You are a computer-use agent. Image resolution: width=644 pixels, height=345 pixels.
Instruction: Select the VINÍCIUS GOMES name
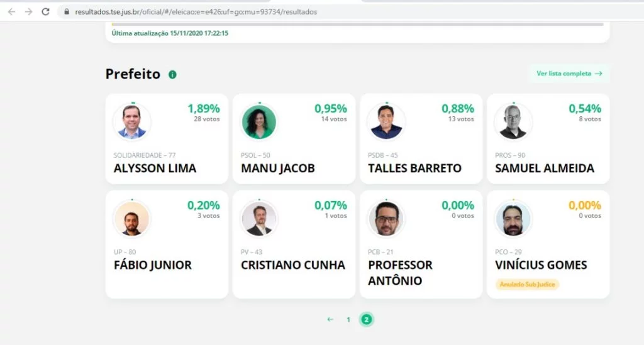541,265
